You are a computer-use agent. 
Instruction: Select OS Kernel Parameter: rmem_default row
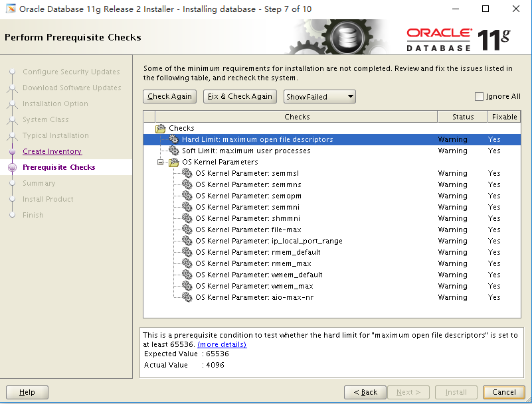point(332,252)
